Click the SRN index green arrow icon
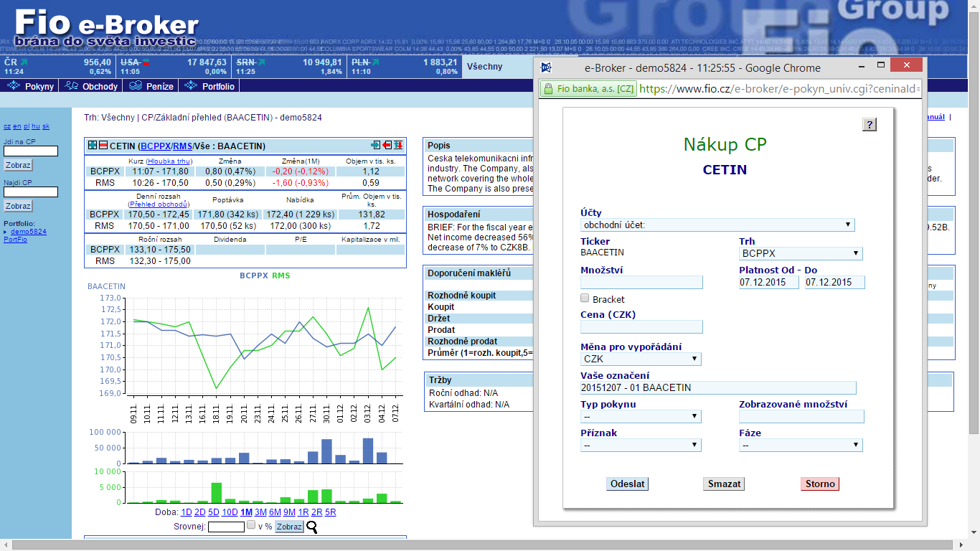 click(x=261, y=62)
